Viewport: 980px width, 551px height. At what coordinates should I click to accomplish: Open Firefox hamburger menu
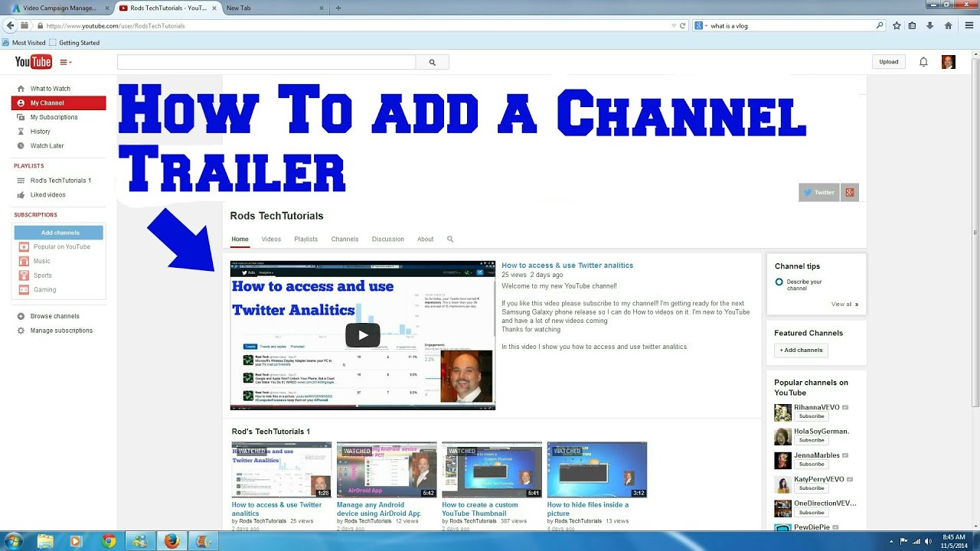point(969,25)
